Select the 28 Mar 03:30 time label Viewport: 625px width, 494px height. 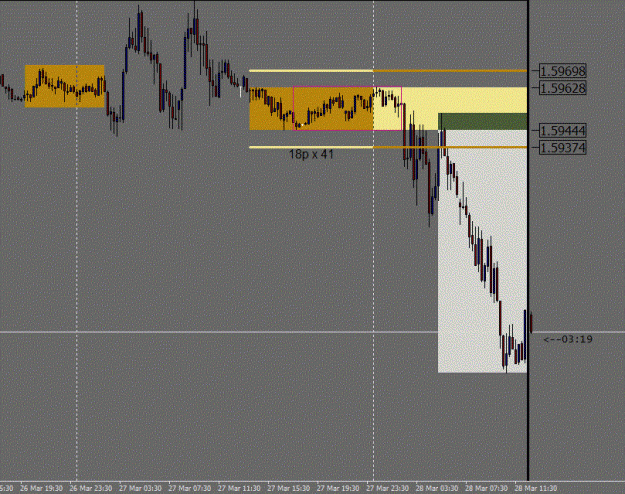(x=437, y=488)
